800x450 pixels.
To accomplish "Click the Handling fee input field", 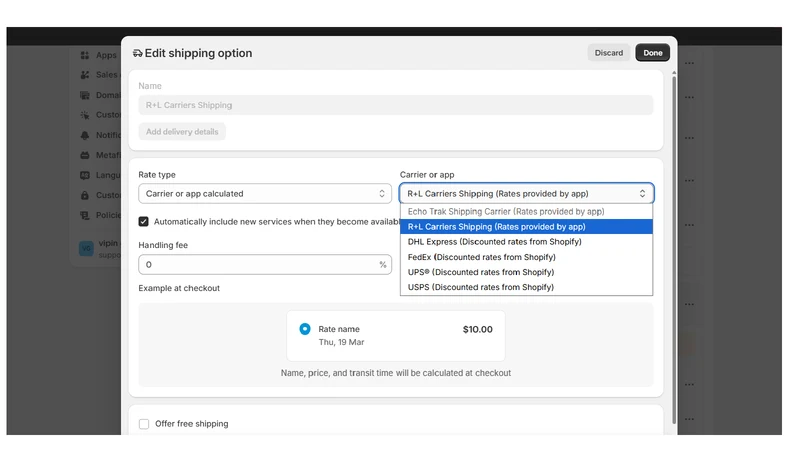I will pyautogui.click(x=265, y=264).
